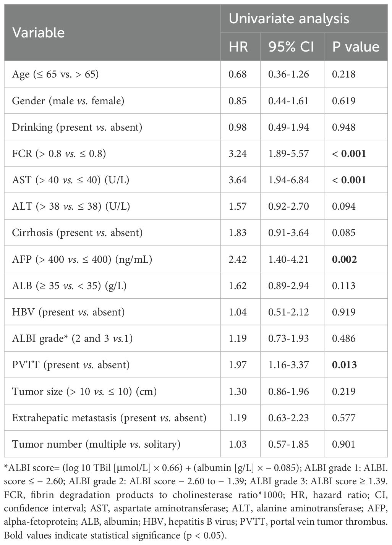Select the Gender (male vs. female) cell
392x545 pixels.
[68, 100]
